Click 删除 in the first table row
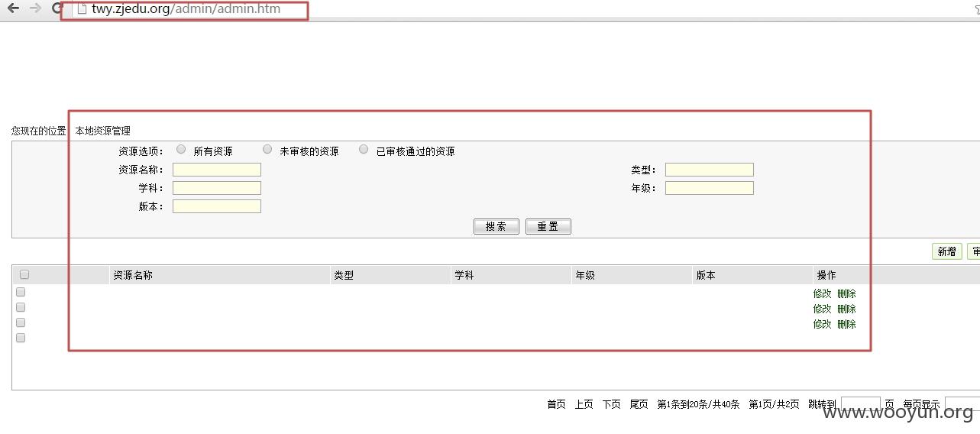This screenshot has width=980, height=434. [846, 293]
